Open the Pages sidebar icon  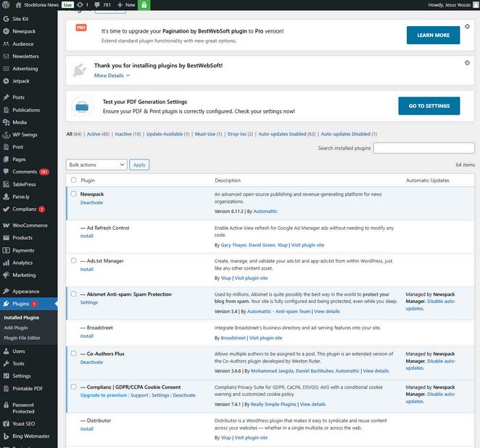tap(6, 159)
